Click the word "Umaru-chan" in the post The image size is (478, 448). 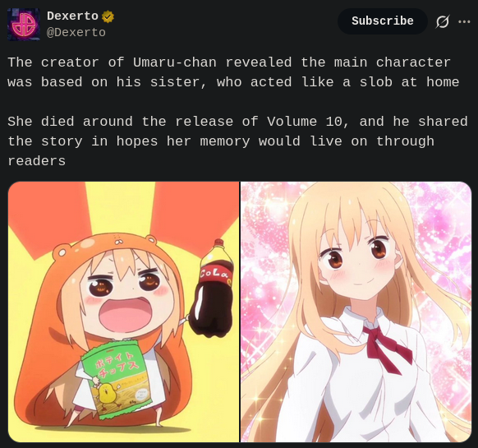[x=175, y=62]
